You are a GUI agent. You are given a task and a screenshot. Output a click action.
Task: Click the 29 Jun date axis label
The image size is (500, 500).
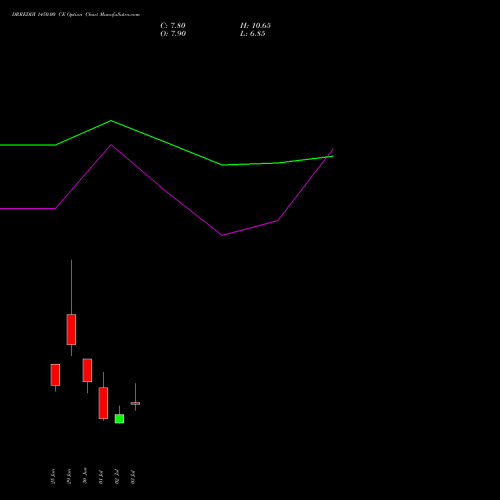click(x=69, y=476)
